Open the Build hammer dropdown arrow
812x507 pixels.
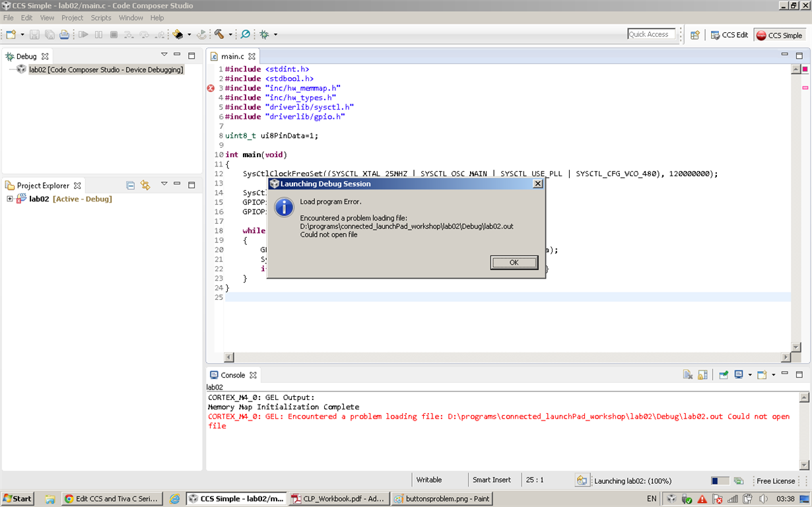tap(230, 34)
